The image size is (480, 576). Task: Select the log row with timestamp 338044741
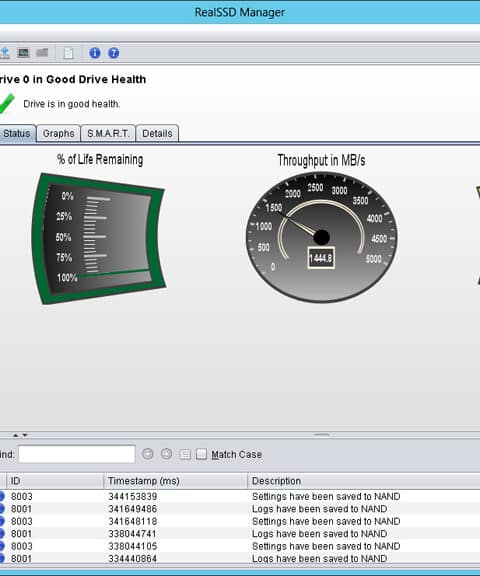(x=240, y=534)
